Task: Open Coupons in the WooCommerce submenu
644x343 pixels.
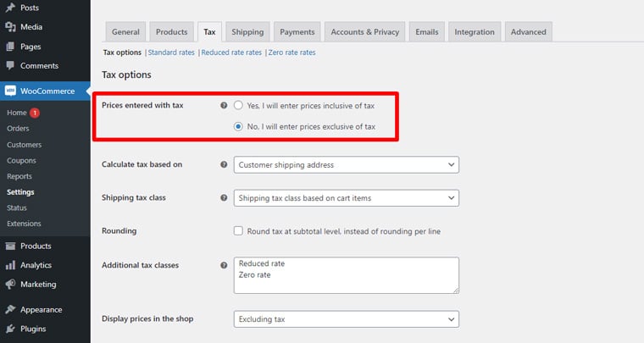Action: pyautogui.click(x=21, y=160)
